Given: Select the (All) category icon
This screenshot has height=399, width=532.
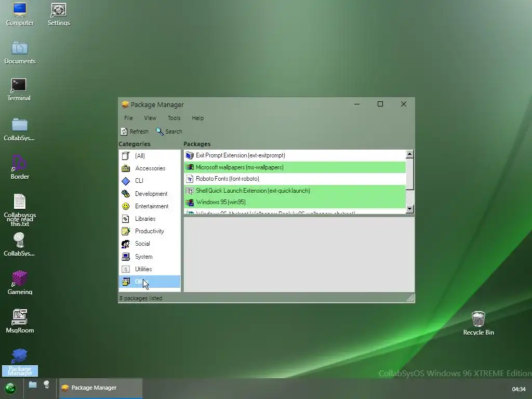Looking at the screenshot, I should point(126,156).
